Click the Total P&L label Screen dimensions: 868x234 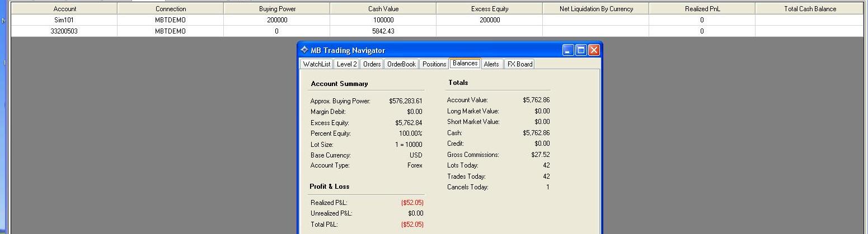324,225
